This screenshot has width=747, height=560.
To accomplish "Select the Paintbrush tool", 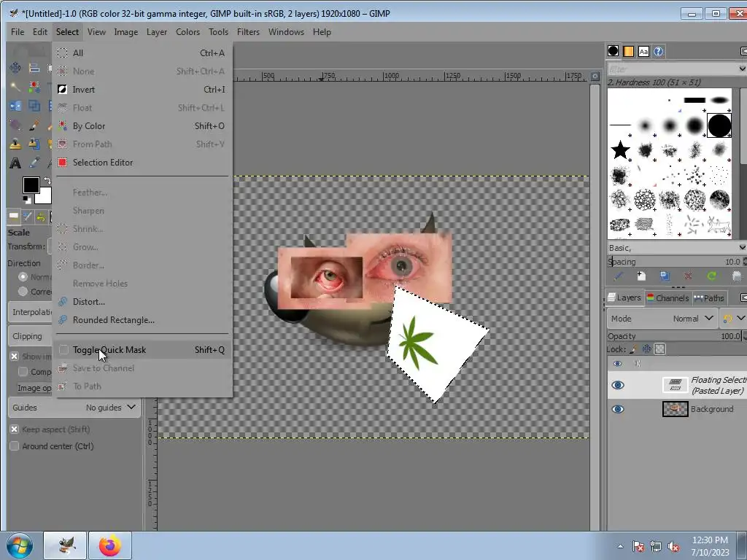I will 34,125.
